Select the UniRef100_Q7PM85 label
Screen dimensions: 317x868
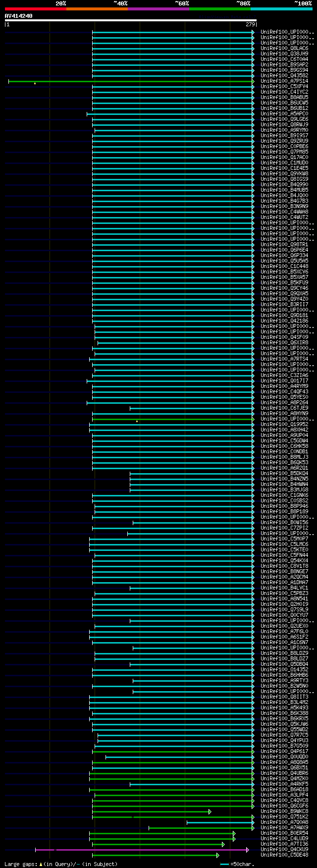tap(284, 152)
